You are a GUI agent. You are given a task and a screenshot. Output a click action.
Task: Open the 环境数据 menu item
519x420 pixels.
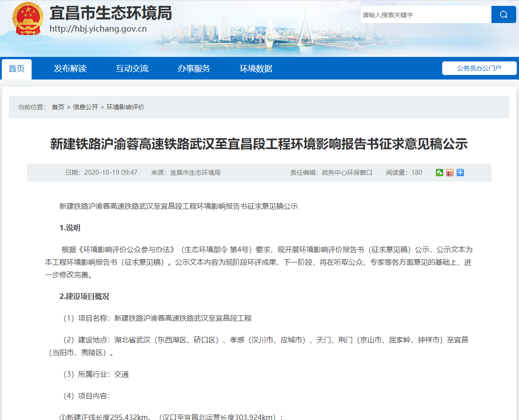pyautogui.click(x=256, y=69)
